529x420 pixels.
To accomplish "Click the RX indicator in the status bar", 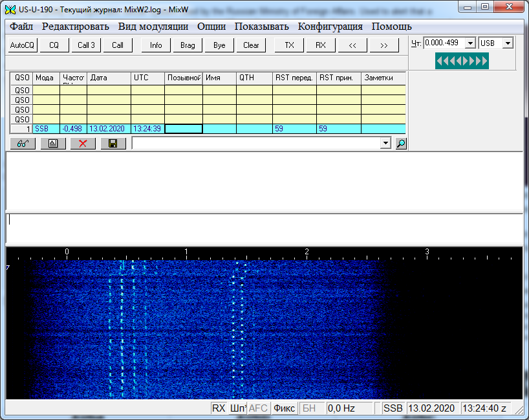I will [219, 408].
